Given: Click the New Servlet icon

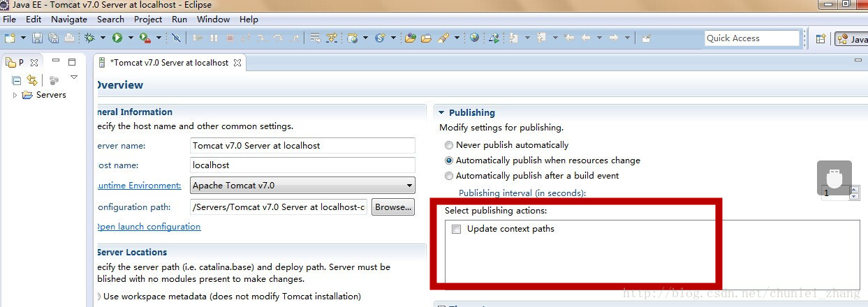Looking at the screenshot, I should coord(381,38).
